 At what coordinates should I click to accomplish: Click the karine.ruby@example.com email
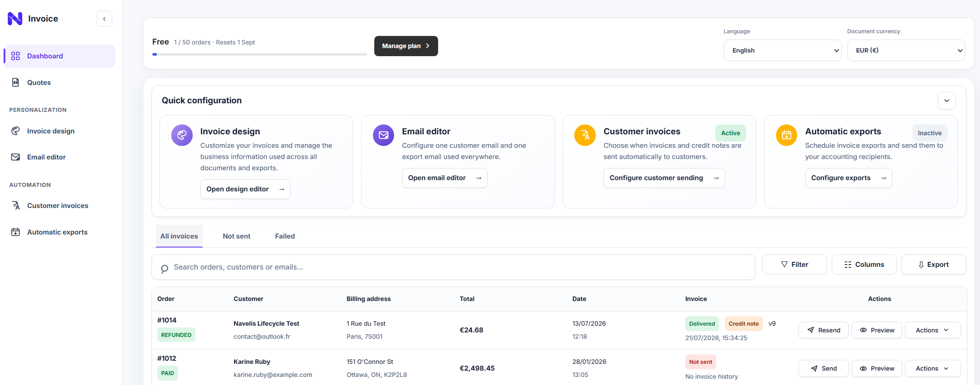pyautogui.click(x=273, y=375)
